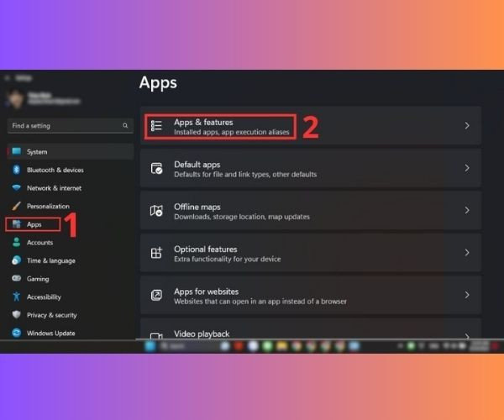Open Offline maps page
The height and width of the screenshot is (420, 504).
pos(311,211)
